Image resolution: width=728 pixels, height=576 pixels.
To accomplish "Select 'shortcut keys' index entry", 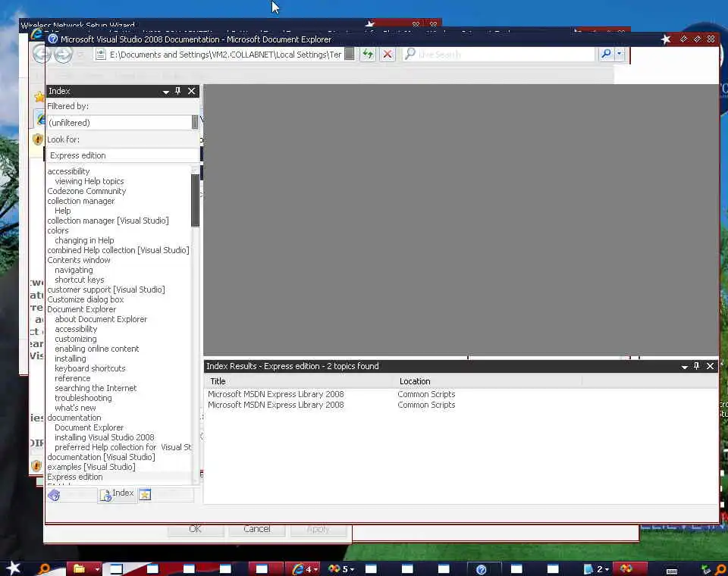I will tap(80, 280).
